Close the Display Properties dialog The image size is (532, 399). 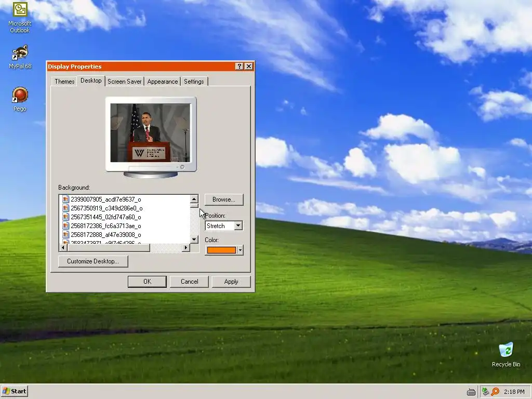(x=249, y=66)
